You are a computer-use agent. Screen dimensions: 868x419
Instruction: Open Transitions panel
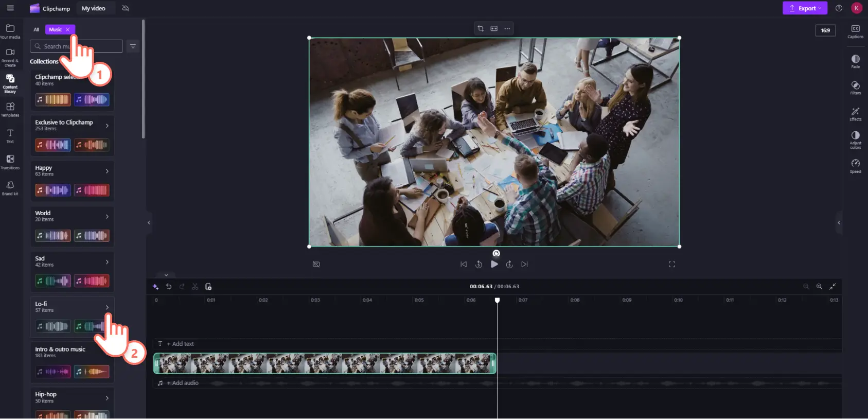[10, 162]
